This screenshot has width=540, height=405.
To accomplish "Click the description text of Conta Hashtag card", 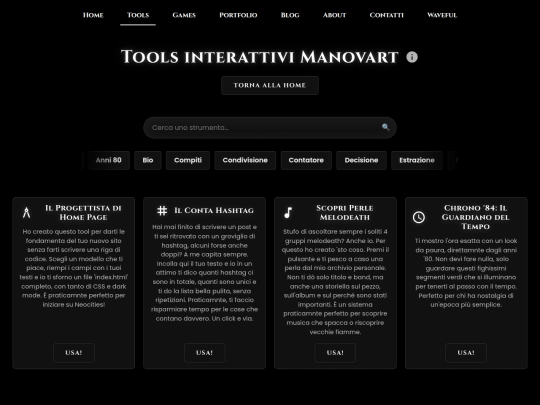I will click(x=205, y=273).
